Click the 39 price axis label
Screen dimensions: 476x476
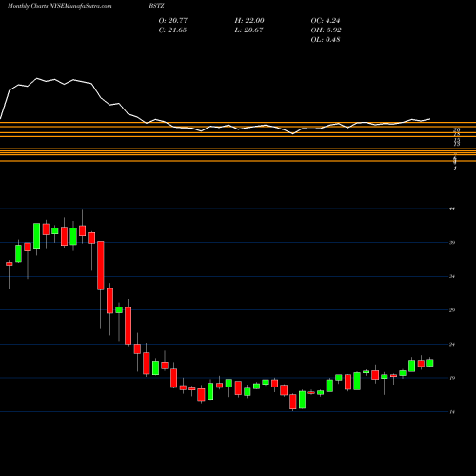pyautogui.click(x=452, y=243)
